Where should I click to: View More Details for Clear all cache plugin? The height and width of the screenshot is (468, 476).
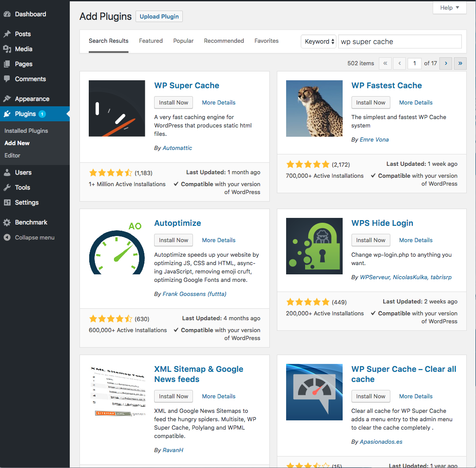point(416,397)
